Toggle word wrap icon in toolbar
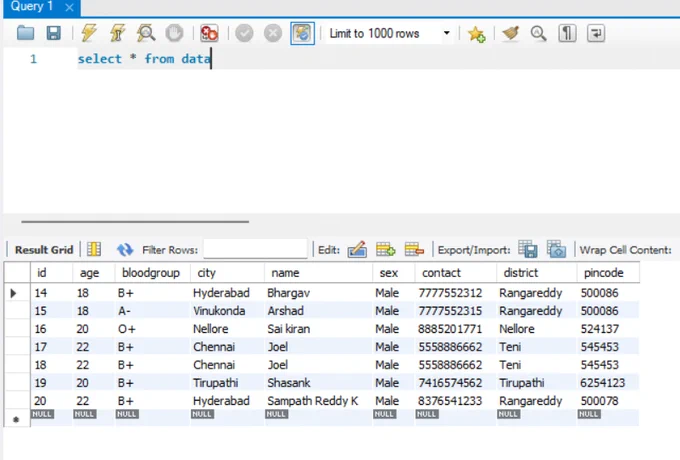680x460 pixels. (x=596, y=33)
